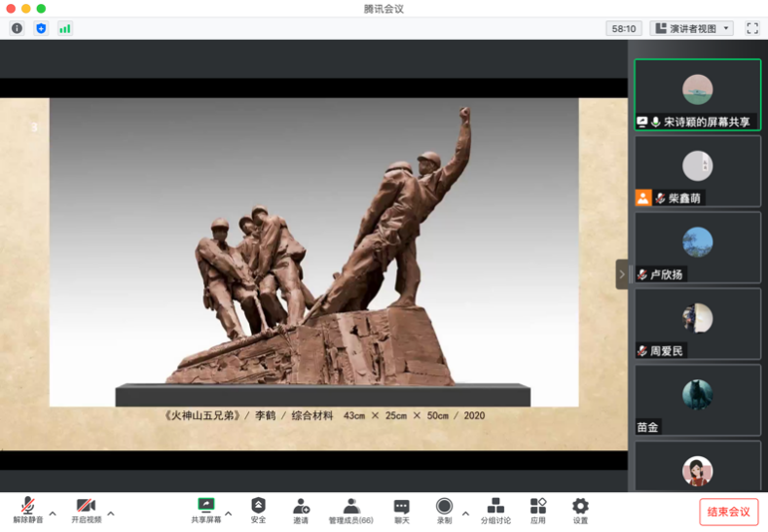The width and height of the screenshot is (768, 532).
Task: Expand share screen options arrow
Action: coord(228,514)
